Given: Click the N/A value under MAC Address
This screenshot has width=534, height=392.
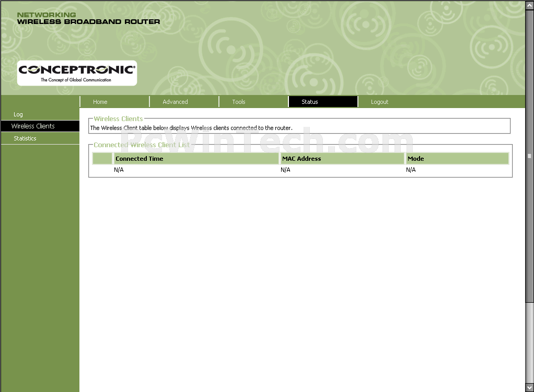Looking at the screenshot, I should (285, 170).
